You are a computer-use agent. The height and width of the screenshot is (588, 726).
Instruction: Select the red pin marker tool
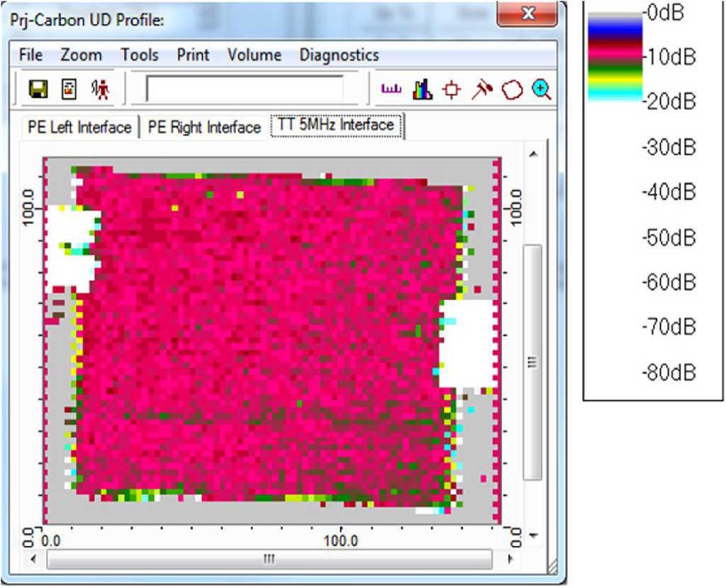click(482, 89)
